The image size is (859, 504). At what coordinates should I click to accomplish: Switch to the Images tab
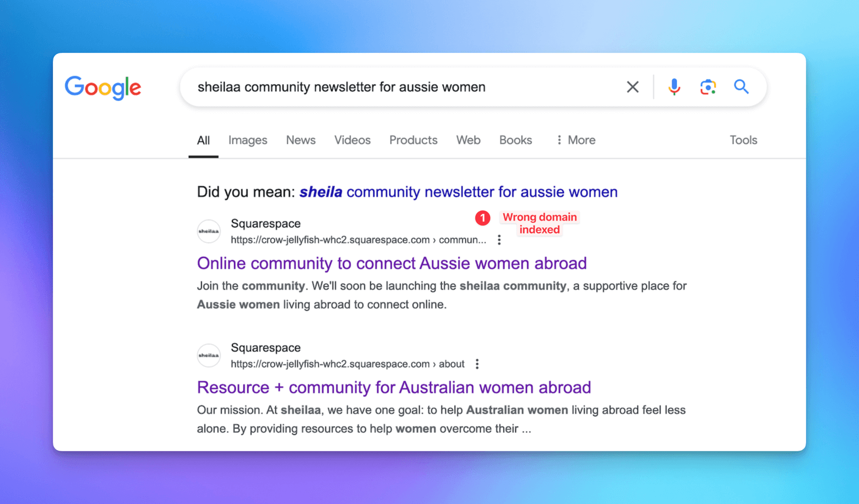coord(248,140)
